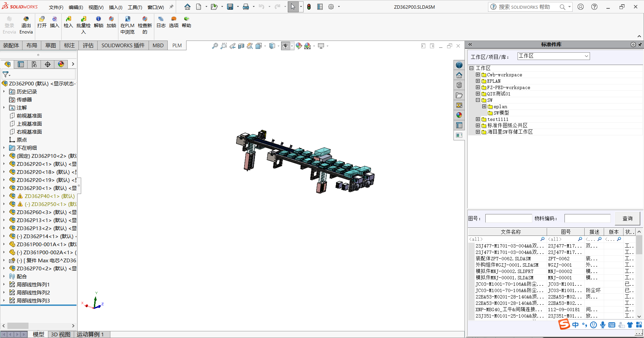Select the 传感器 sensors folder
Viewport: 644px width, 338px height.
[24, 99]
